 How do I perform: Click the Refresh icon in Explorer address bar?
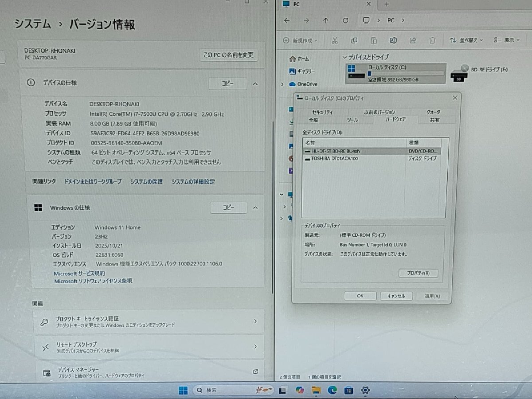[x=345, y=20]
